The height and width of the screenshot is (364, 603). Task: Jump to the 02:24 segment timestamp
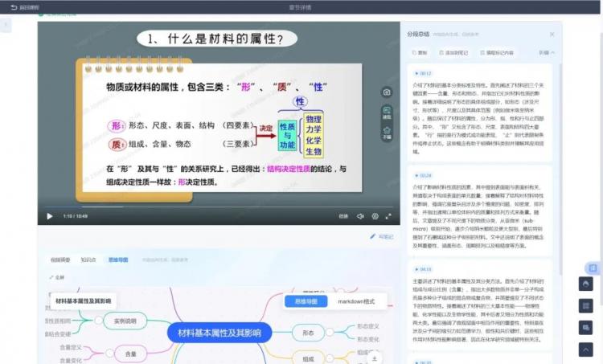pos(423,176)
